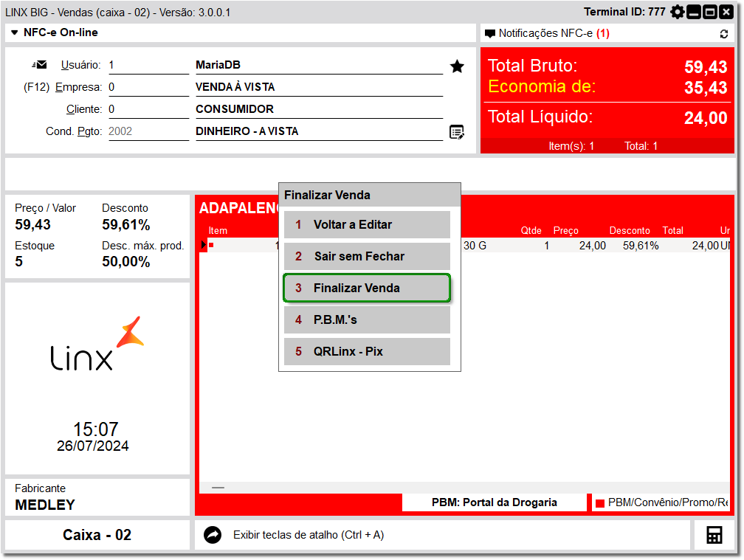
Task: Expand the NFC-e On-line dropdown arrow
Action: click(x=15, y=32)
